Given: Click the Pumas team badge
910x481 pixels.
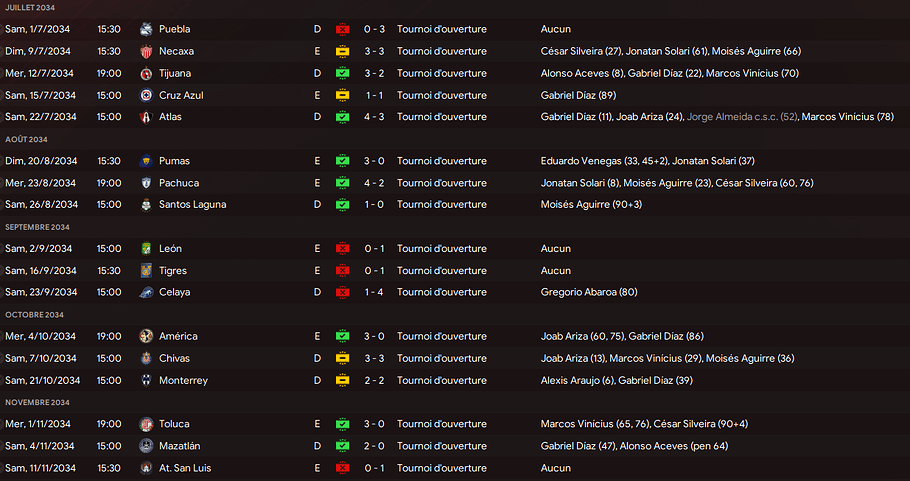Looking at the screenshot, I should [x=146, y=161].
